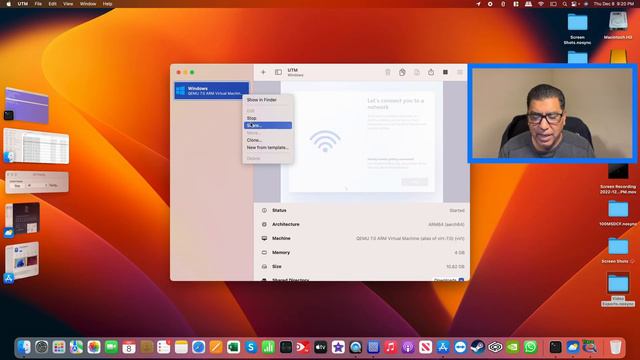Open the View menu in menu bar
640x360 pixels.
[68, 4]
